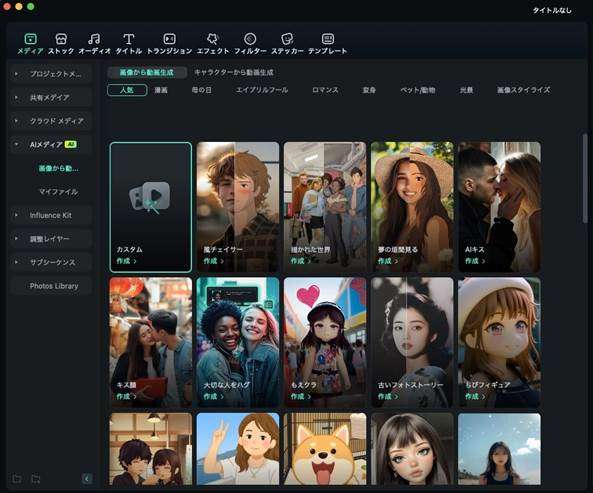Expand the Influence Kit tree arrow
This screenshot has width=593, height=493.
[16, 215]
